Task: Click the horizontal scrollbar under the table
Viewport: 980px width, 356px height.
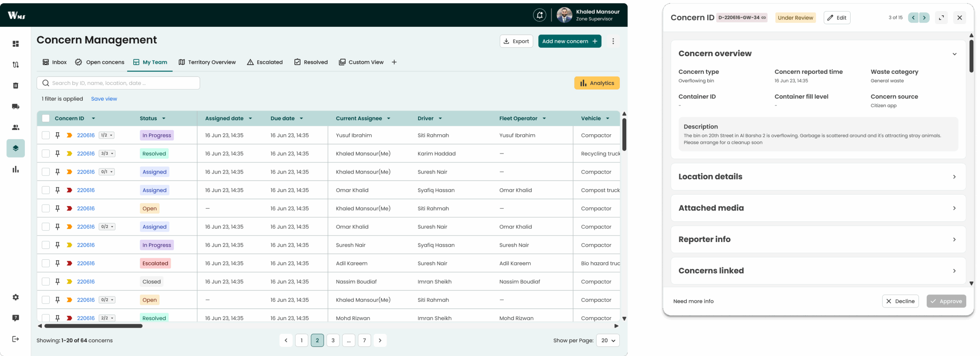Action: [93, 326]
